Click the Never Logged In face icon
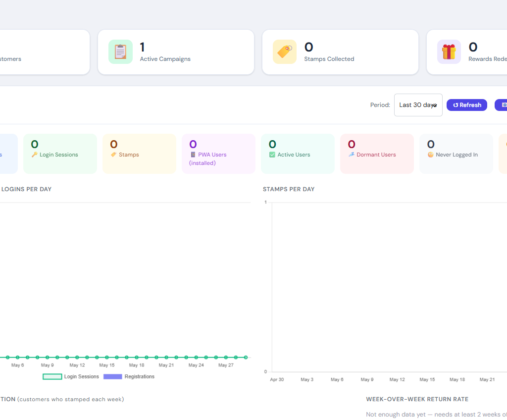 click(431, 155)
